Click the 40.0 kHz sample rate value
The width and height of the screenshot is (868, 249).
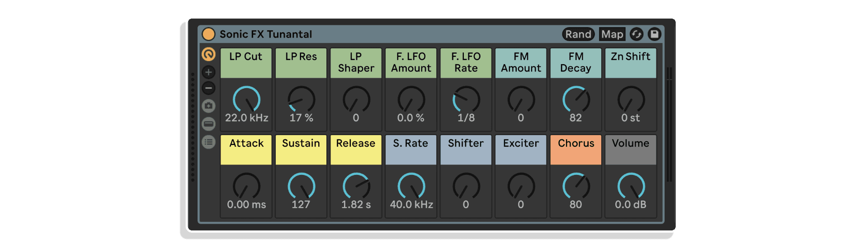click(411, 205)
